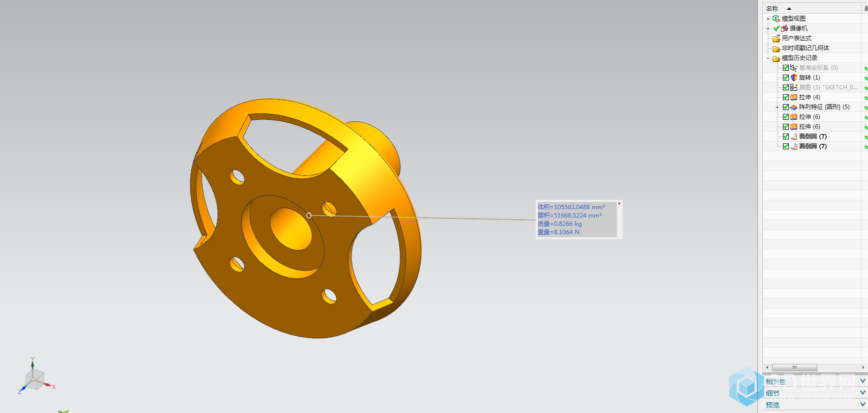Open the 细节 section header
This screenshot has width=868, height=413.
pos(815,393)
